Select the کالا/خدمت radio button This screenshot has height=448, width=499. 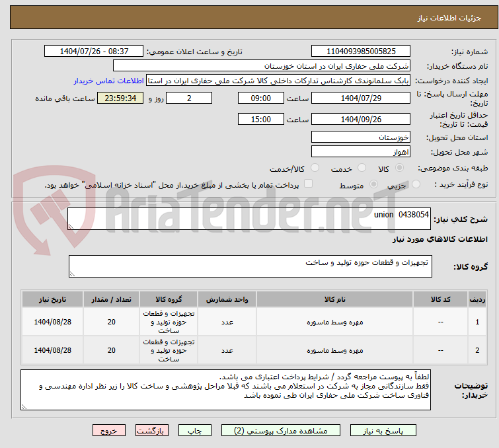pyautogui.click(x=315, y=167)
